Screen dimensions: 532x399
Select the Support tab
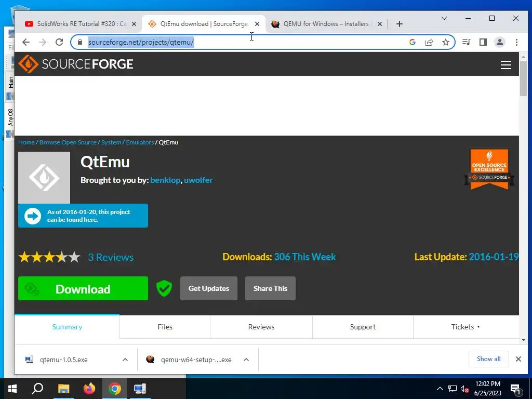(363, 327)
